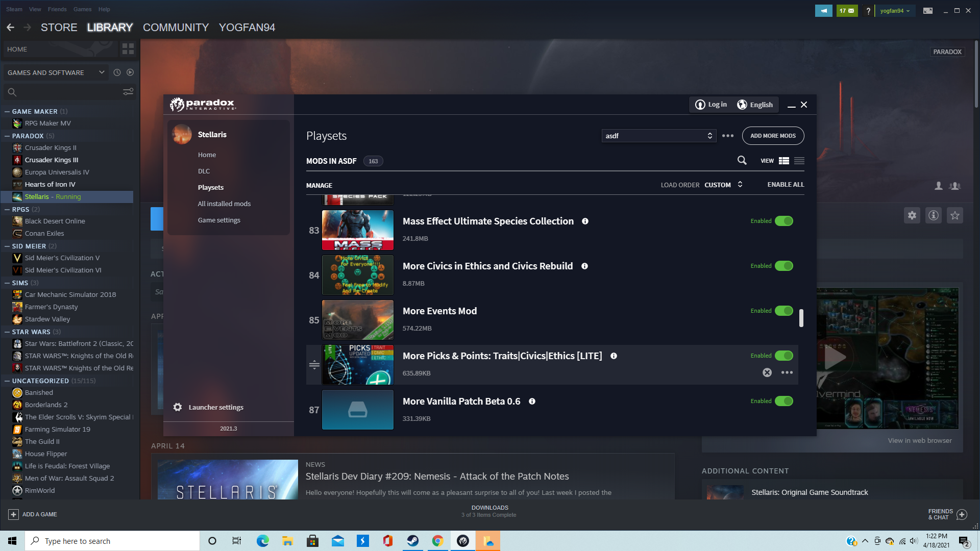Select Crusader Kings III in library
980x551 pixels.
tap(52, 160)
